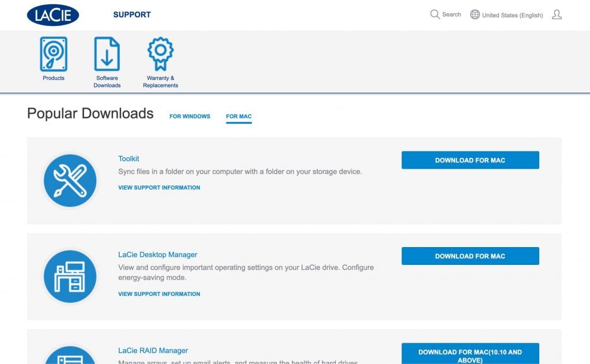Open the Warranty & Replacements ribbon icon
This screenshot has height=364, width=590.
coord(161,54)
